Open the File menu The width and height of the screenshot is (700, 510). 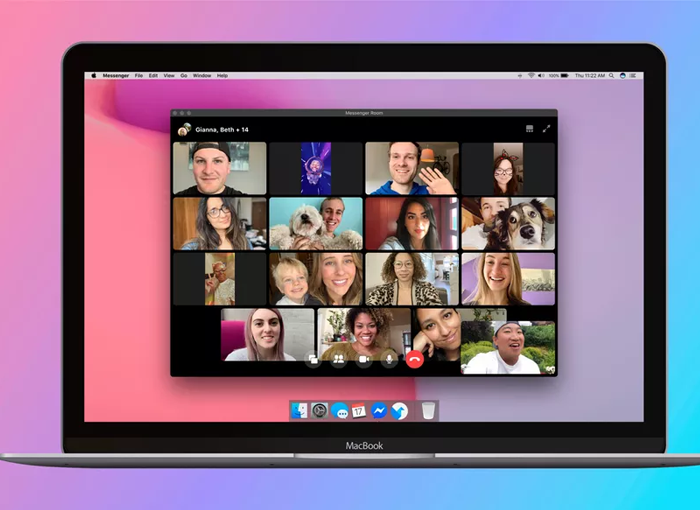click(139, 76)
